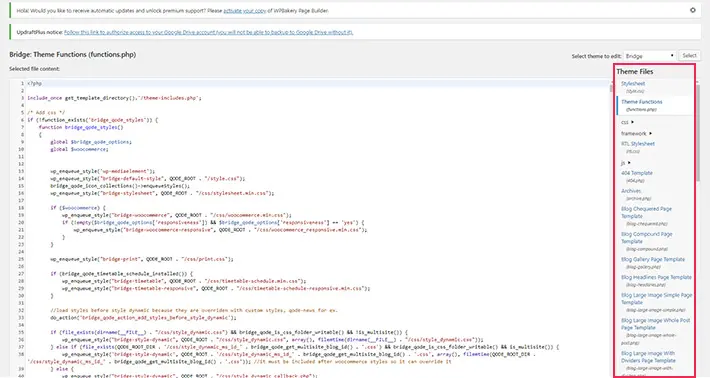Open the 404 Template file
This screenshot has width=710, height=378.
[637, 173]
